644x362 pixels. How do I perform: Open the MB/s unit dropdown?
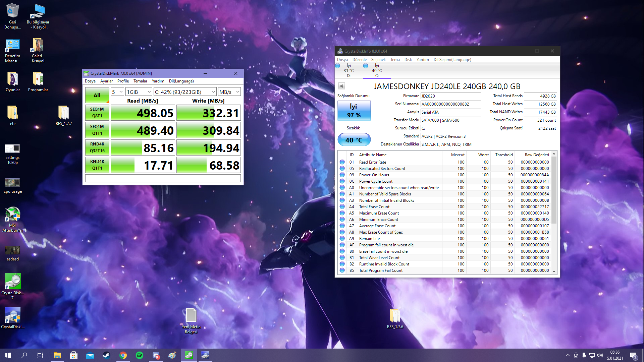pos(229,92)
